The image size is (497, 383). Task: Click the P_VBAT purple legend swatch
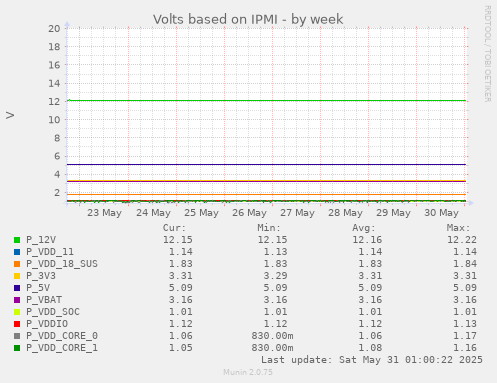coord(17,300)
